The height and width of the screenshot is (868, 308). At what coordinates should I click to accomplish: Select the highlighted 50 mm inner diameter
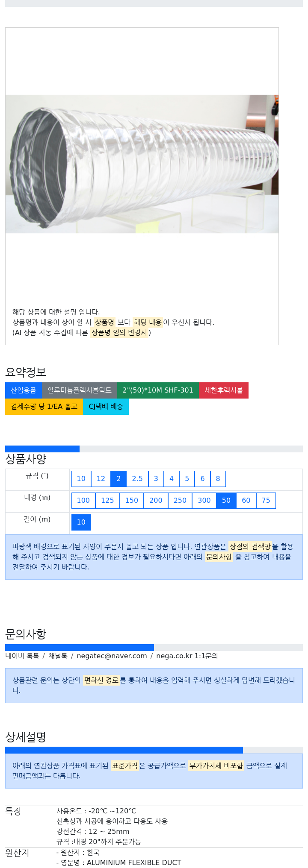[226, 501]
